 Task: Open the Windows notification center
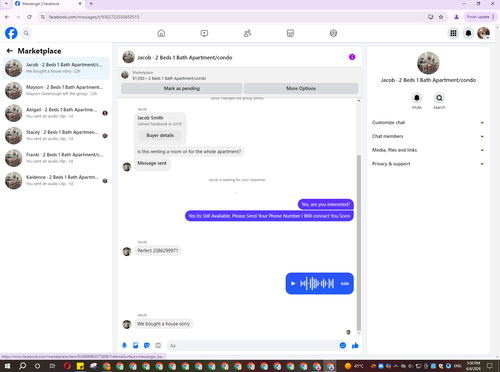coord(489,366)
